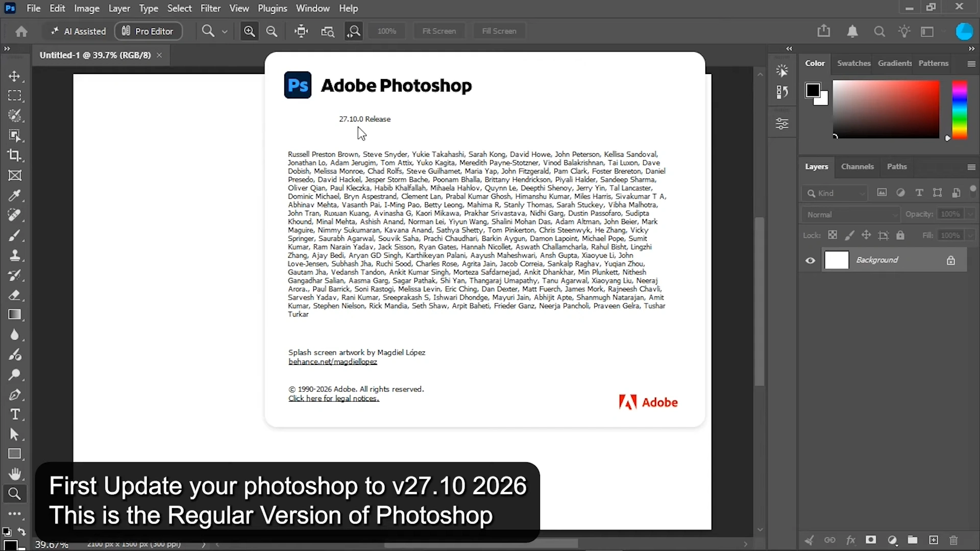
Task: Switch to the Channels tab
Action: pyautogui.click(x=857, y=167)
